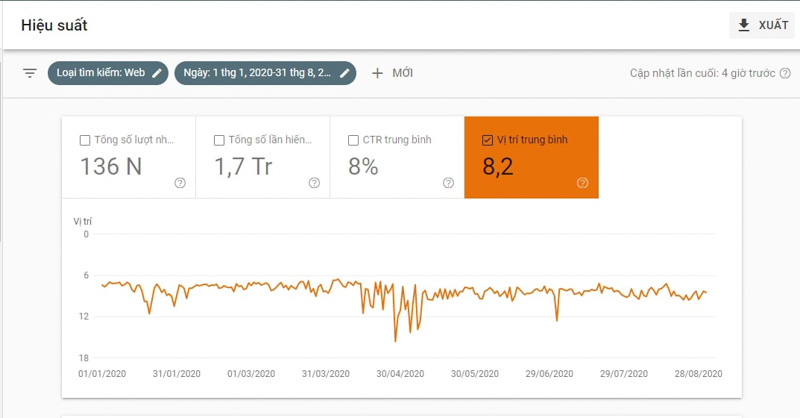Click the 01/01/2020 axis date label

[102, 374]
